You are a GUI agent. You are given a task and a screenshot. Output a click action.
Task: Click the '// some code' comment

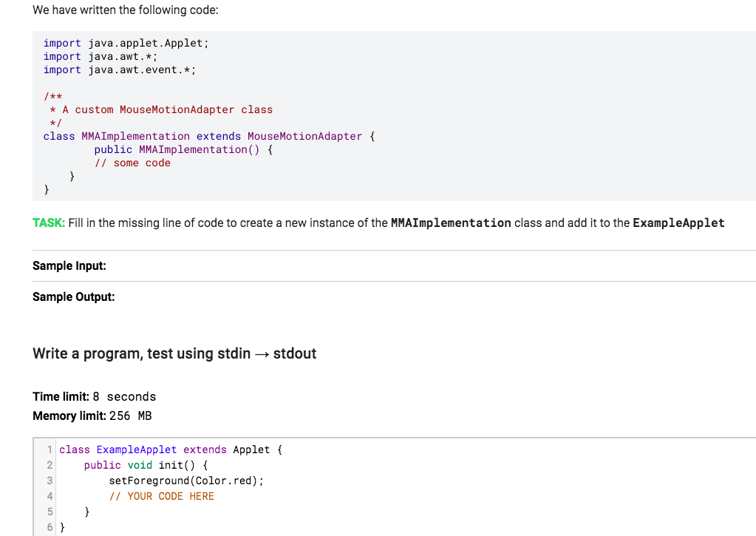[132, 163]
